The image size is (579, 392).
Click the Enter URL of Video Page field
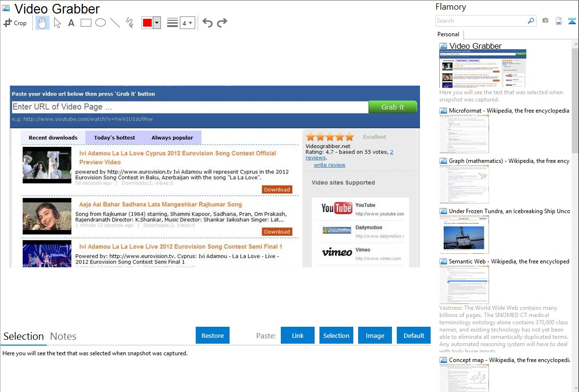click(x=190, y=107)
